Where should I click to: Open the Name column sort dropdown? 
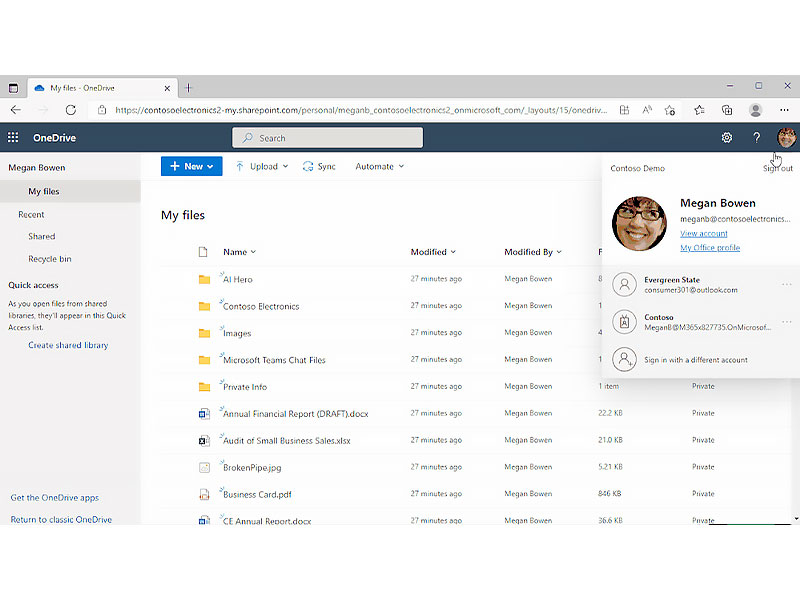(239, 252)
